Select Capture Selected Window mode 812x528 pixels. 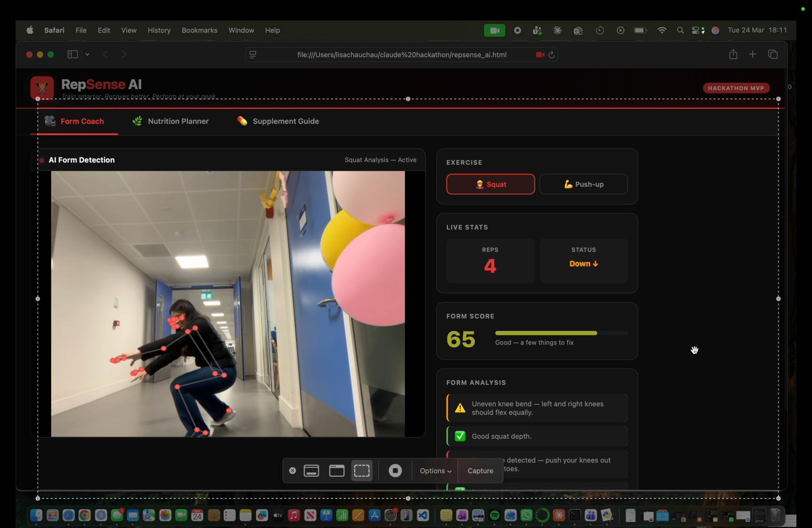click(x=337, y=471)
